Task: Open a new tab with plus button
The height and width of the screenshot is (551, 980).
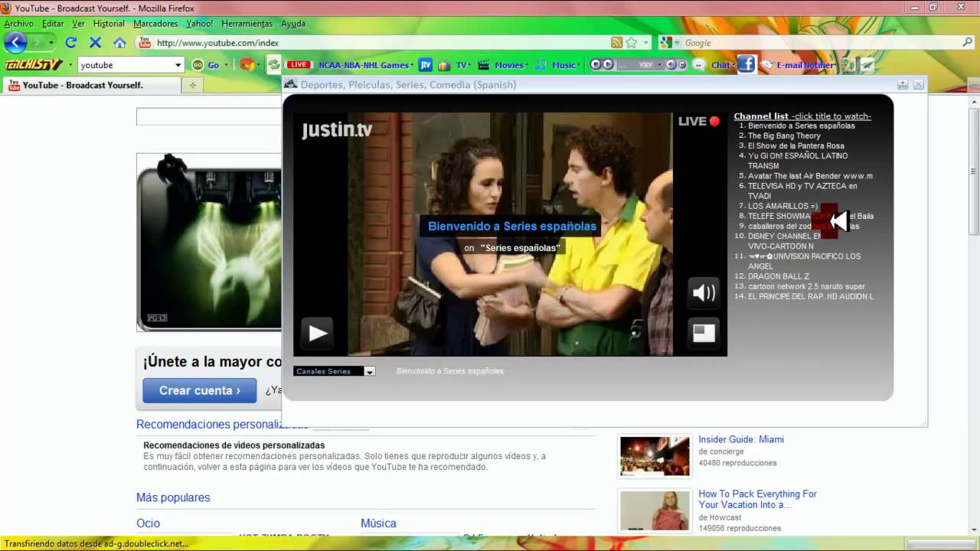Action: point(192,85)
